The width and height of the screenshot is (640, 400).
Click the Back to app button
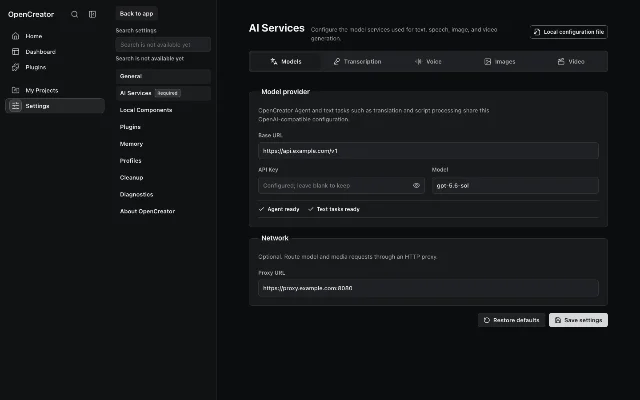coord(136,13)
